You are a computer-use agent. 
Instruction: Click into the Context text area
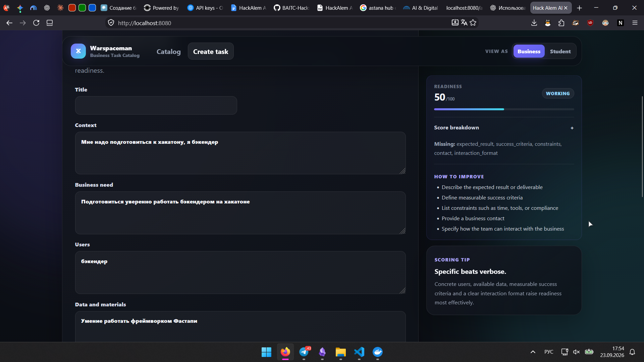[x=240, y=153]
